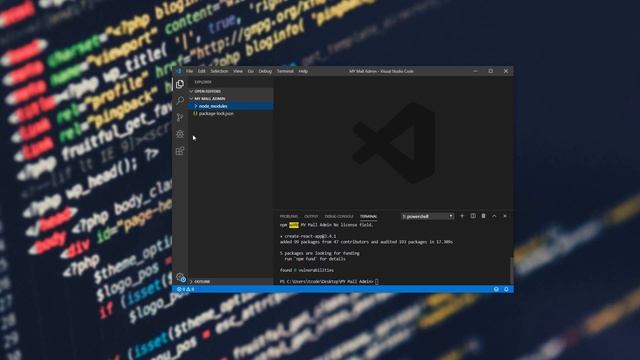Open the Manage gear at the activity bar bottom
The width and height of the screenshot is (640, 360).
pos(181,278)
